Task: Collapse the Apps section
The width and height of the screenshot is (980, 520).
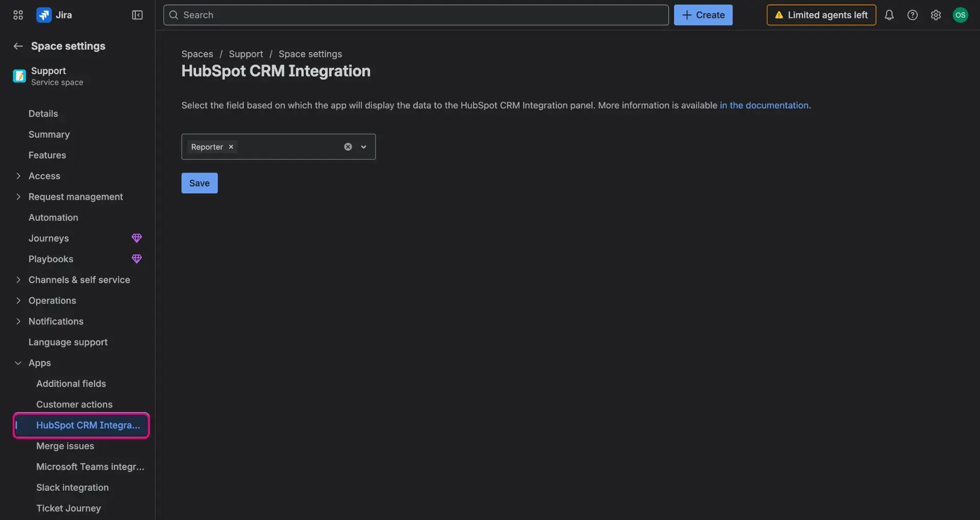Action: 18,363
